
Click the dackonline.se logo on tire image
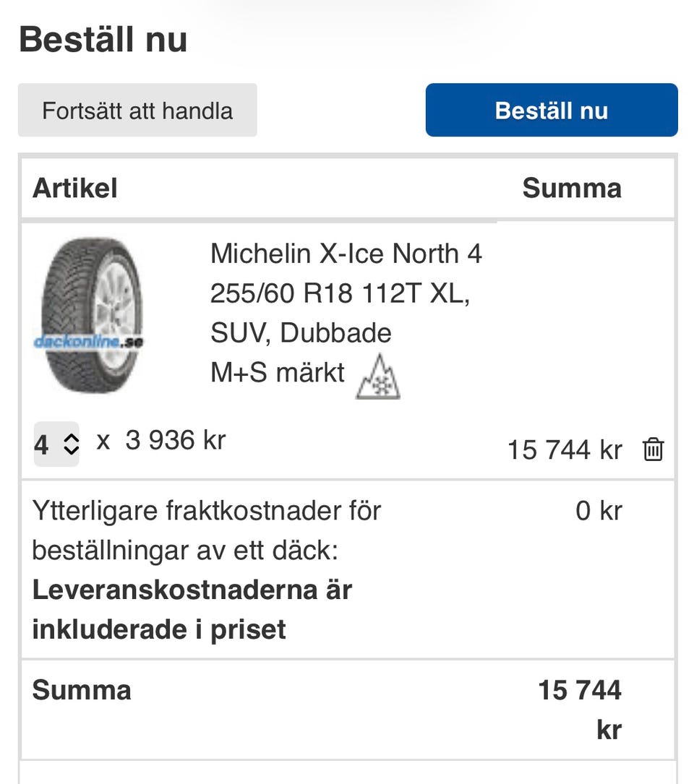point(88,342)
